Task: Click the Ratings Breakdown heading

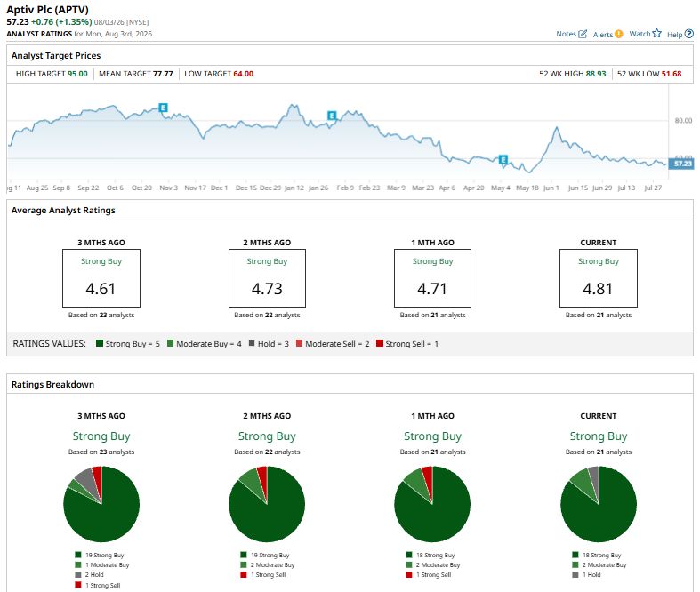Action: (x=52, y=384)
